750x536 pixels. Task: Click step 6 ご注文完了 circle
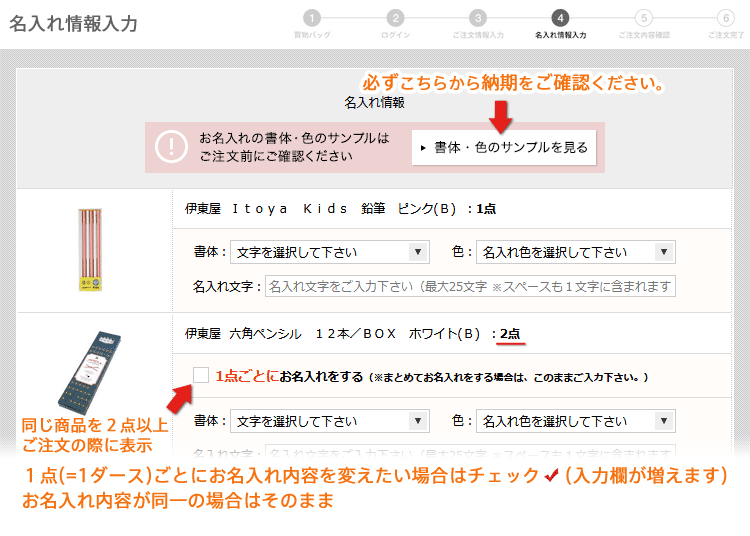point(726,18)
